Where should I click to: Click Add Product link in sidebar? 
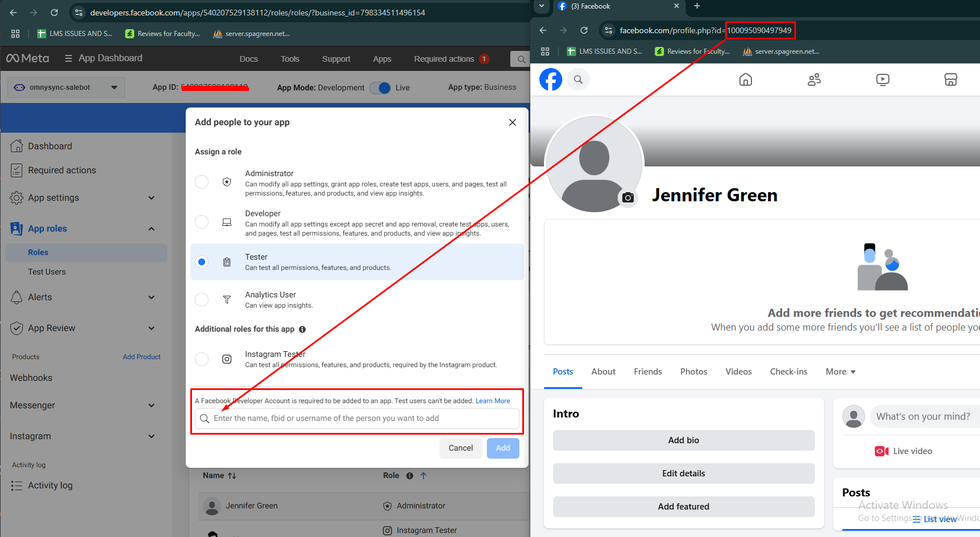pyautogui.click(x=142, y=357)
